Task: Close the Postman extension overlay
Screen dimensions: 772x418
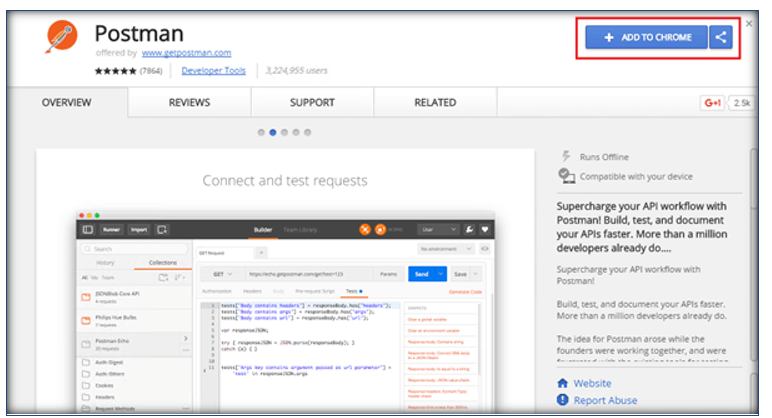Action: (x=749, y=24)
